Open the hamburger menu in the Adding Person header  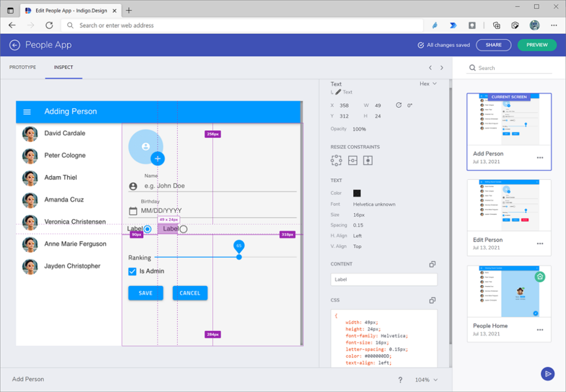(x=27, y=112)
